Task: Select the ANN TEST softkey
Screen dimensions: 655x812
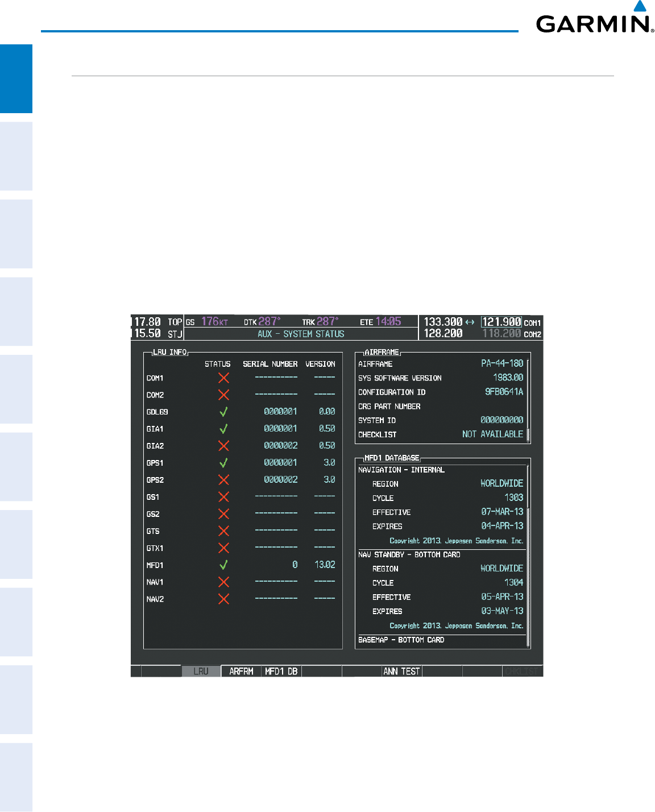Action: tap(401, 672)
